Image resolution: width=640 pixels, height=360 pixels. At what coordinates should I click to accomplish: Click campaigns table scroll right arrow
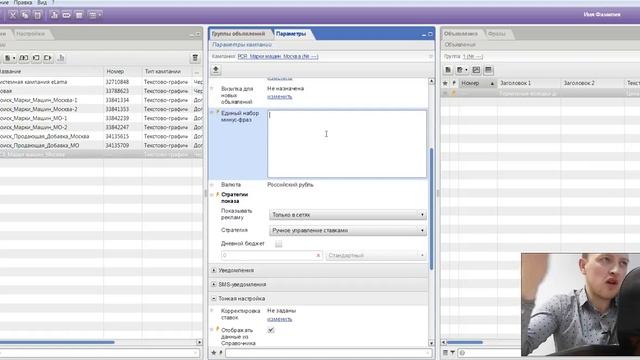pos(199,342)
